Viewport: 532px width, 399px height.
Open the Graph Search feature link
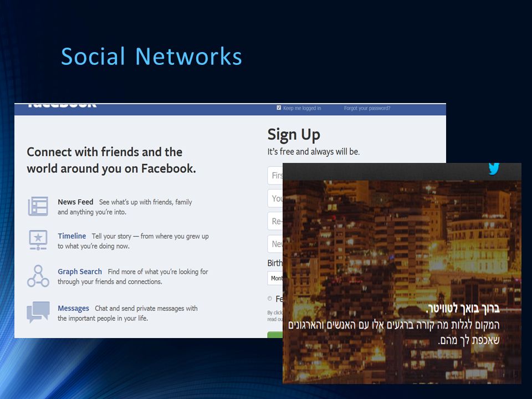[80, 272]
